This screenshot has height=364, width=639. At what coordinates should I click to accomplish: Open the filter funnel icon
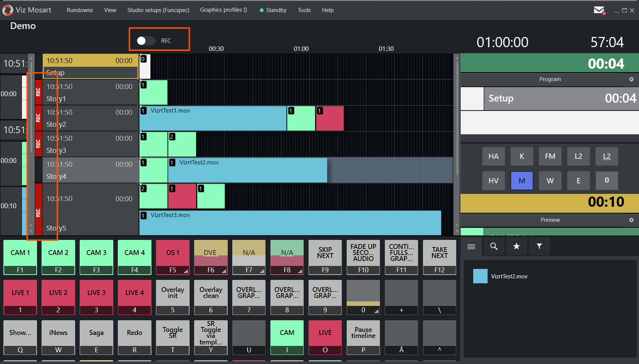[539, 246]
